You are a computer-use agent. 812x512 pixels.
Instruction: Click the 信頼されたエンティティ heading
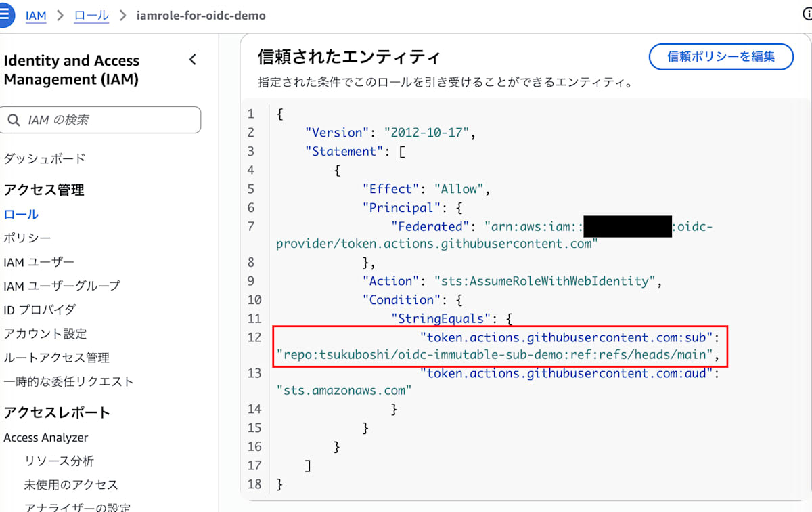pos(349,57)
